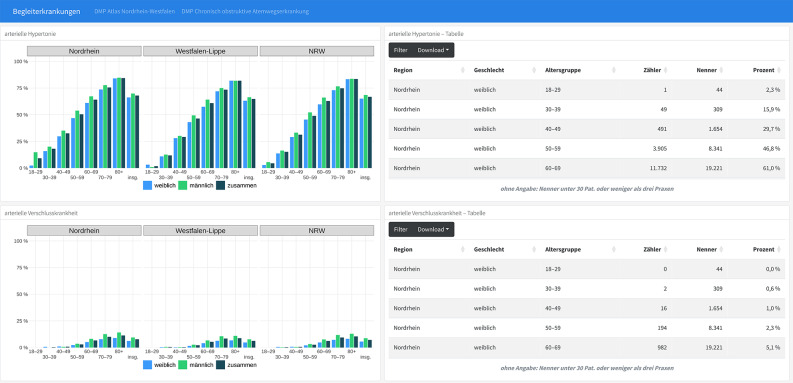This screenshot has width=793, height=383.
Task: Select Westfalen-Lippe facet header in Verschlusskrankheit chart
Action: (200, 231)
